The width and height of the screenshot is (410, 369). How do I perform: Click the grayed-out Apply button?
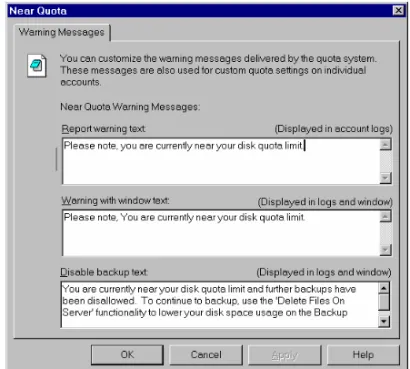[284, 355]
